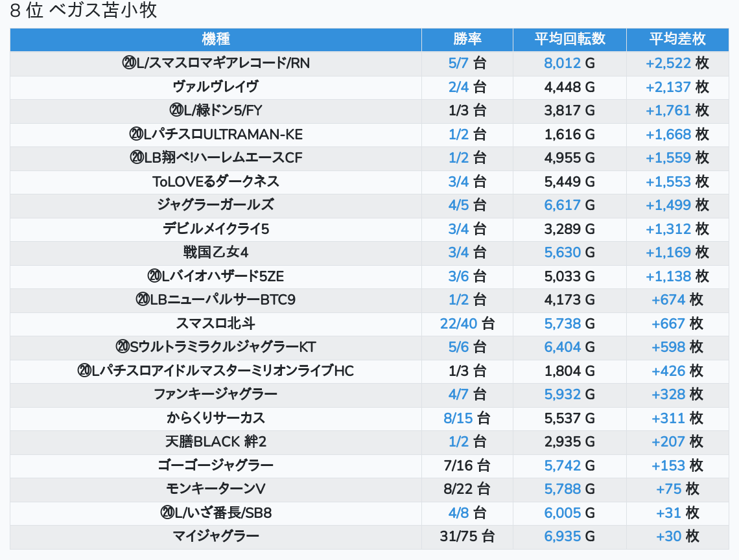
Task: Click the +1,312 枚 average difference cell
Action: coord(677,229)
